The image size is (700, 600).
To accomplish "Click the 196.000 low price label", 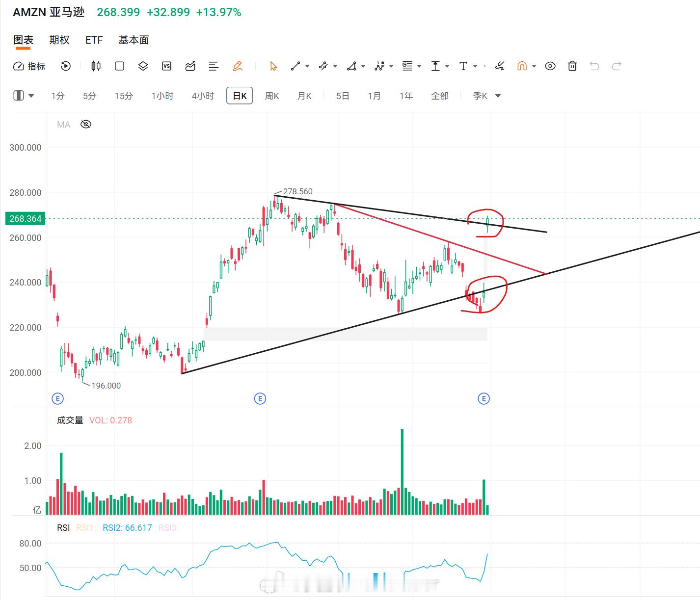I will [x=106, y=386].
